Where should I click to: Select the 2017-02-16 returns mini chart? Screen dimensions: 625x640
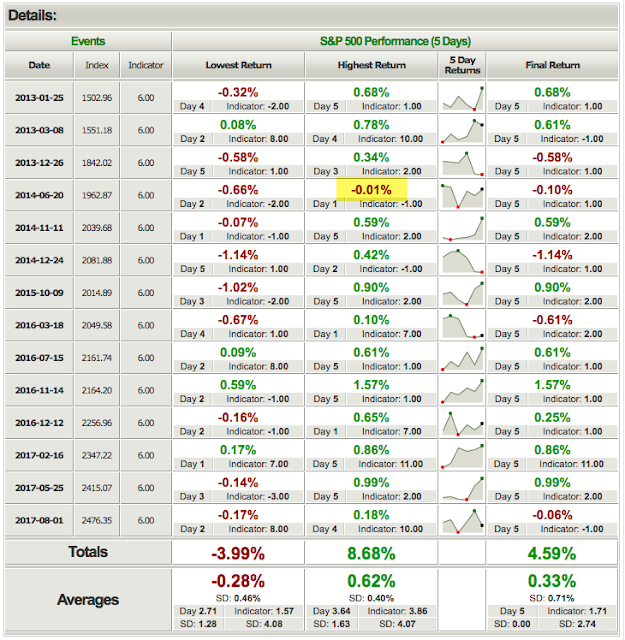462,455
